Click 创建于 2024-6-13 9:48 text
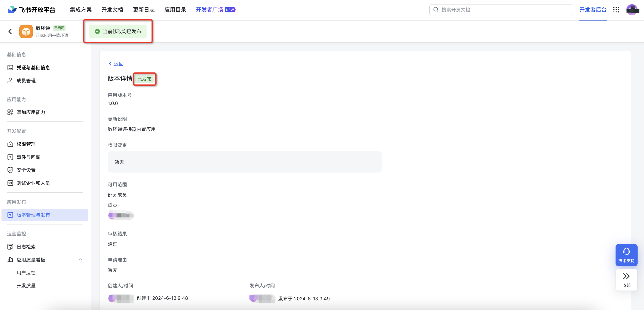The height and width of the screenshot is (310, 644). coord(162,298)
